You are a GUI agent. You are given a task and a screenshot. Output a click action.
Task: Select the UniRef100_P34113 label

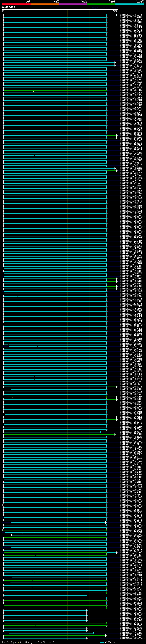(131, 326)
